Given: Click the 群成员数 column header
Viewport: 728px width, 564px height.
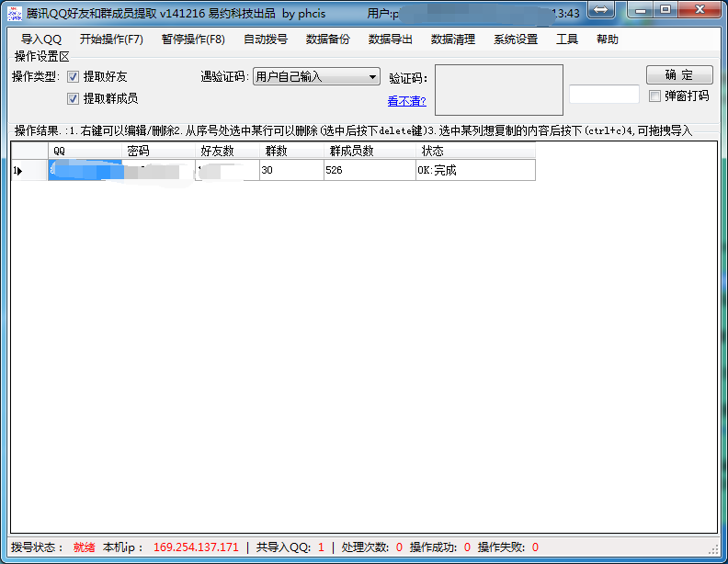Looking at the screenshot, I should (370, 151).
